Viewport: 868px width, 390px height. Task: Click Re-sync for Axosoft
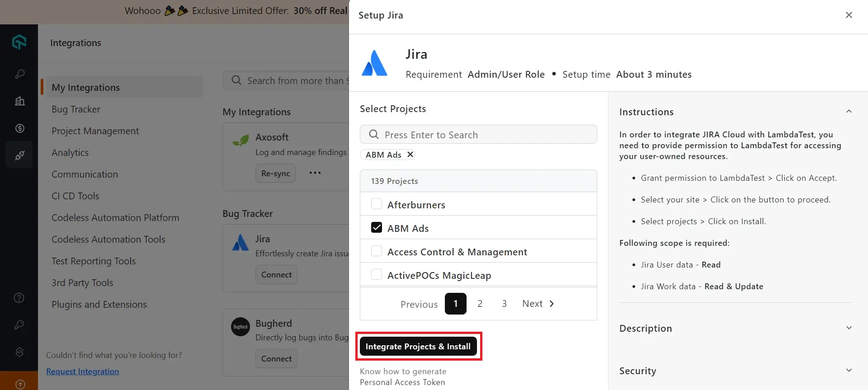click(276, 174)
